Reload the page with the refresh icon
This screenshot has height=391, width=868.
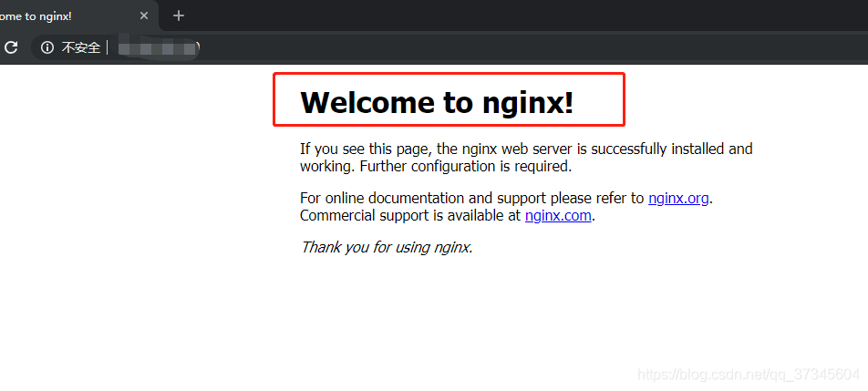click(11, 47)
